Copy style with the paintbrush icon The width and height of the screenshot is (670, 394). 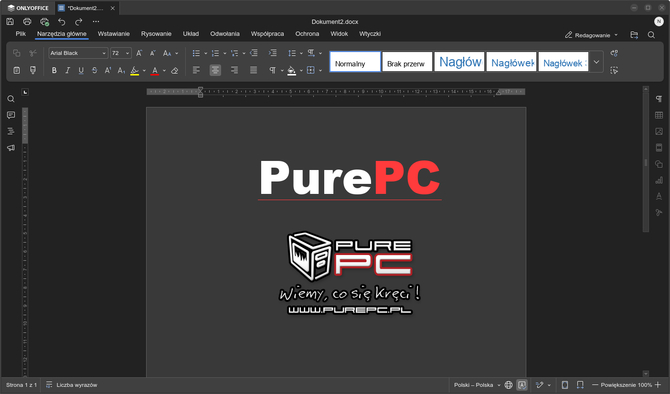coord(33,70)
